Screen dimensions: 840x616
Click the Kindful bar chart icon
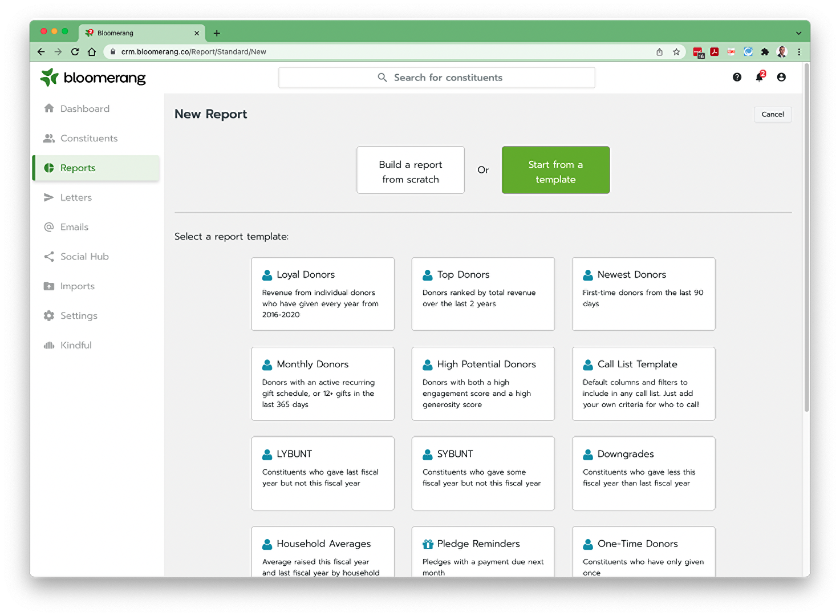click(49, 345)
